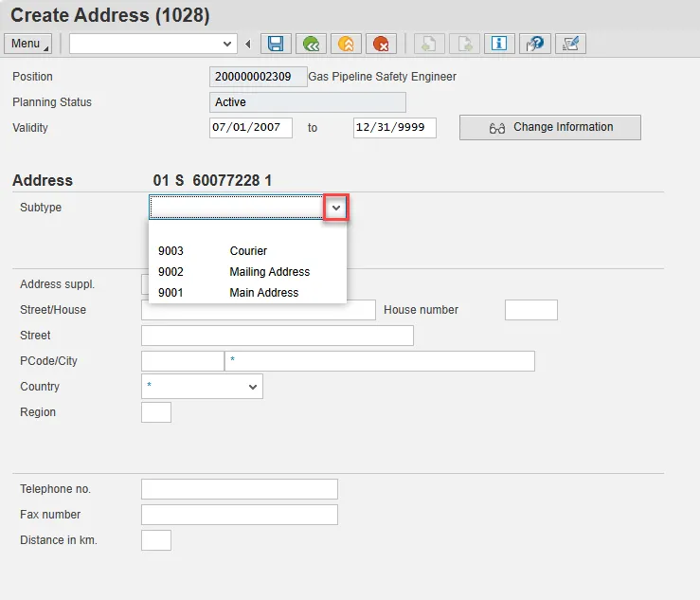Click the postal code field
This screenshot has width=700, height=600.
(183, 361)
